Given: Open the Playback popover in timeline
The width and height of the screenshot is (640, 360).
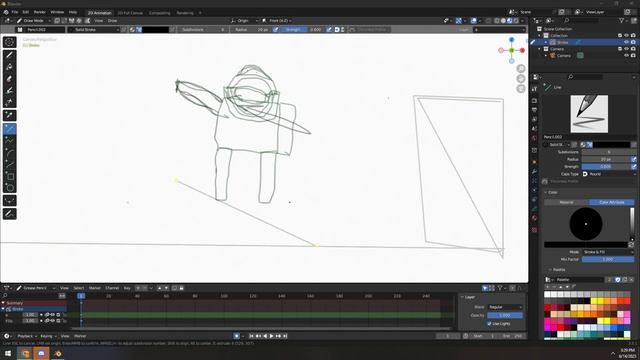Looking at the screenshot, I should [x=27, y=336].
